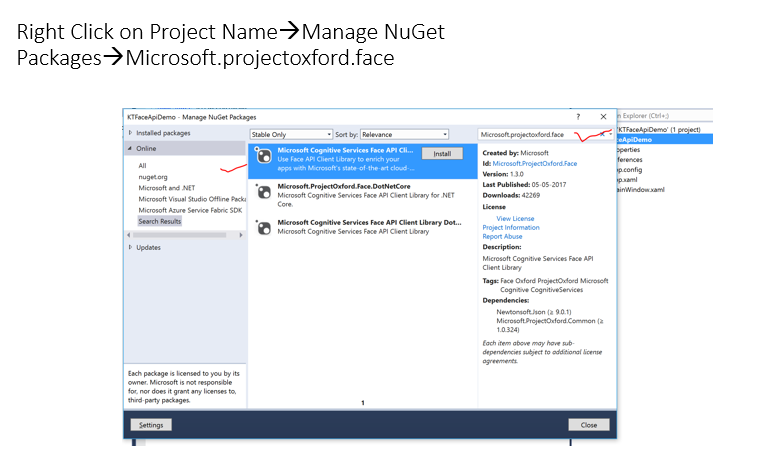Image resolution: width=761 pixels, height=474 pixels.
Task: Click the Microsoft.ProjectOxford.Face.DotNetCore package icon
Action: click(x=264, y=192)
